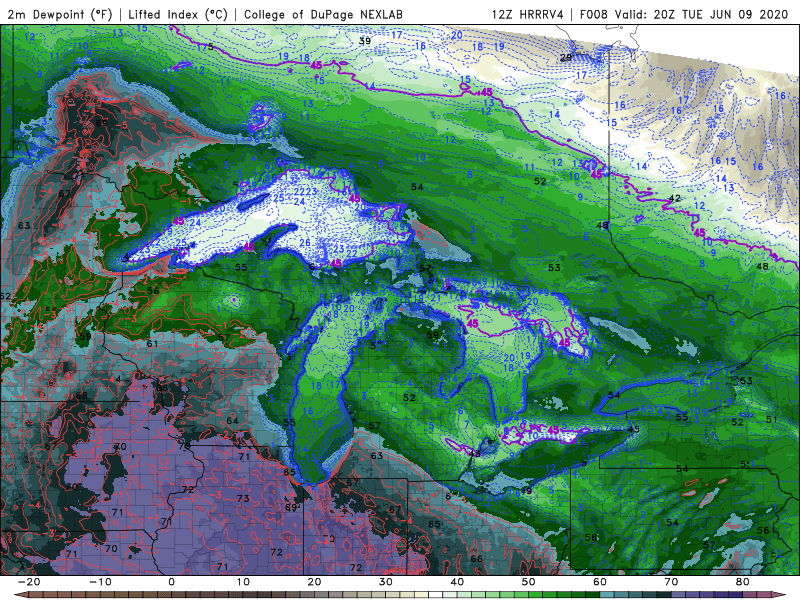Click the 80 label on the colorbar

(743, 582)
